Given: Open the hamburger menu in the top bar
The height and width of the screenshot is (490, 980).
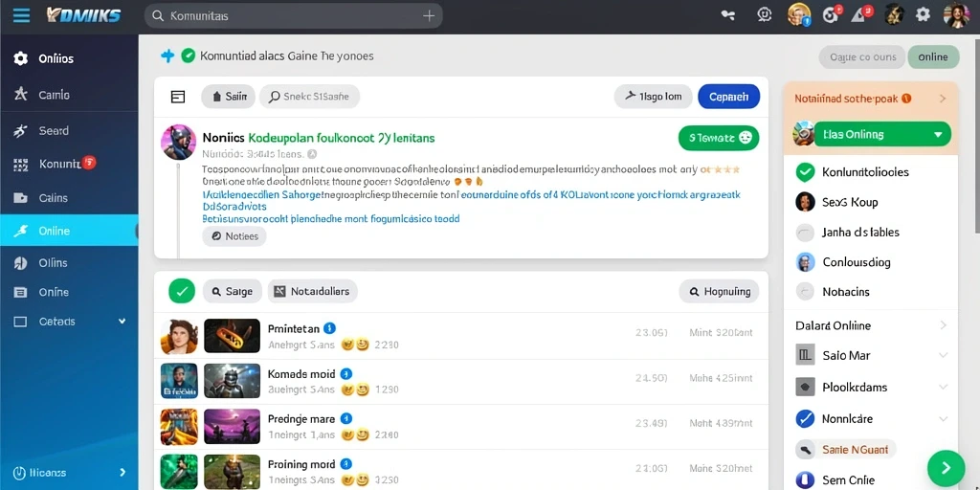Looking at the screenshot, I should [21, 15].
